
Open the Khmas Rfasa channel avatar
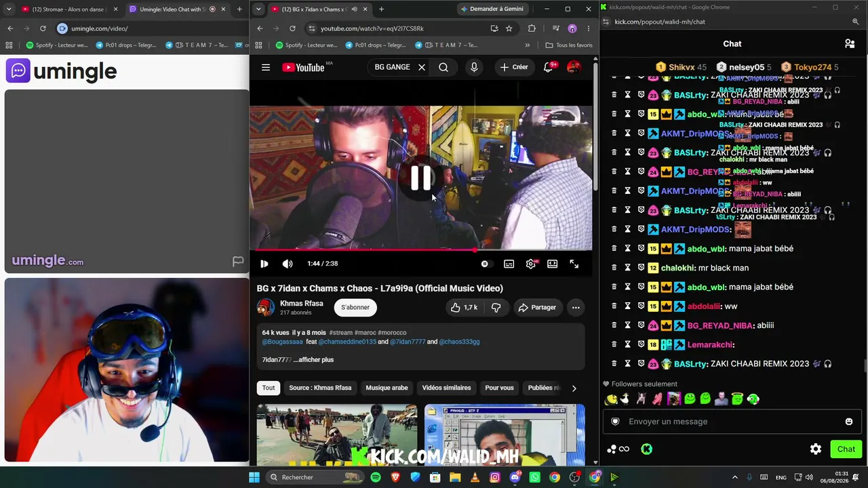(266, 308)
